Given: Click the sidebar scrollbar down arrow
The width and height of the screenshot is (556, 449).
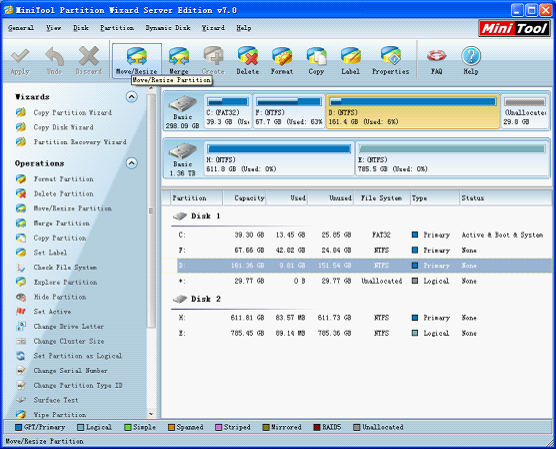Looking at the screenshot, I should click(151, 414).
